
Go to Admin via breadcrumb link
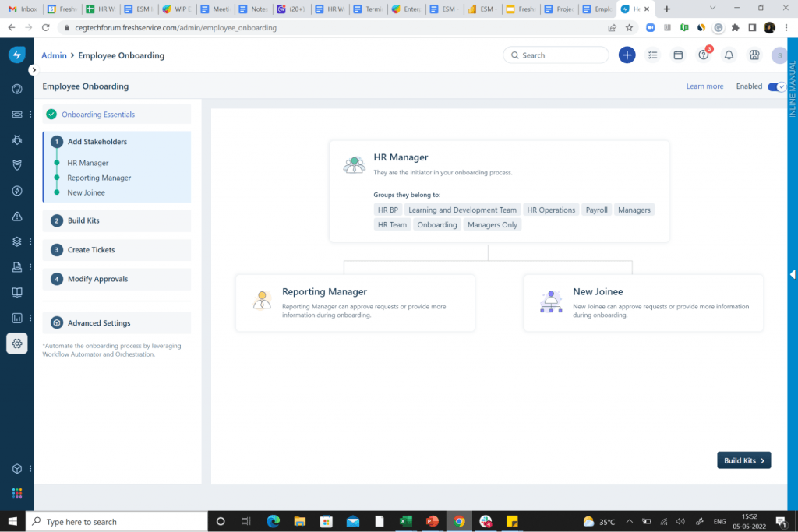pyautogui.click(x=54, y=55)
